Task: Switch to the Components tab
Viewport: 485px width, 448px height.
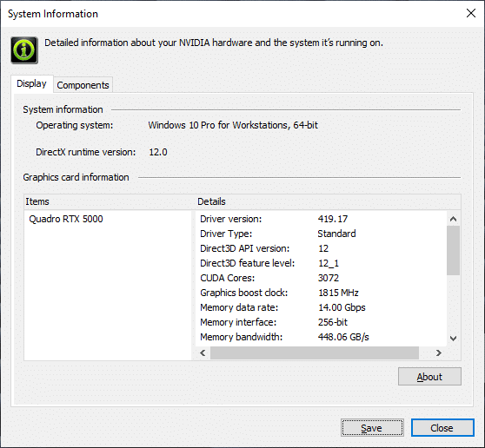Action: 83,85
